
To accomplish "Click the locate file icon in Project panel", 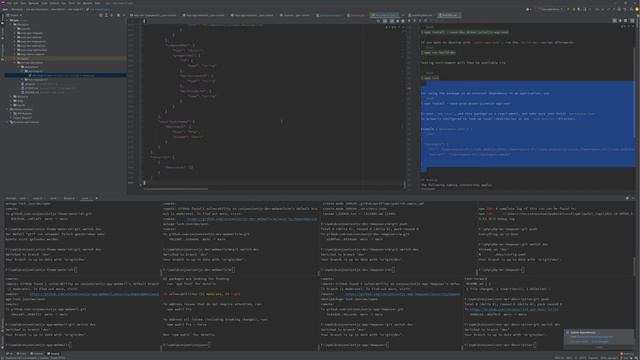I will coord(100,15).
